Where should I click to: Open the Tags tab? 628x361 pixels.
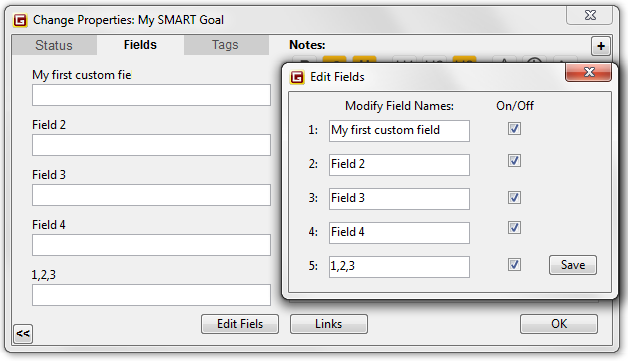point(226,45)
